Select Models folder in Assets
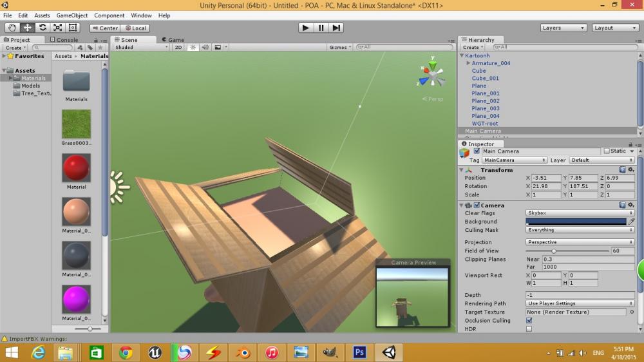The width and height of the screenshot is (644, 362). pos(30,86)
